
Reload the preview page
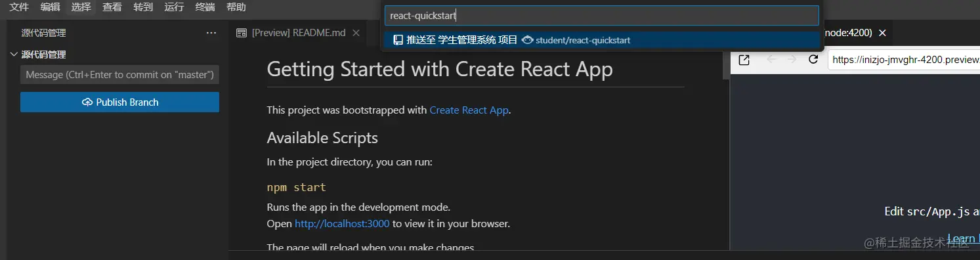813,60
